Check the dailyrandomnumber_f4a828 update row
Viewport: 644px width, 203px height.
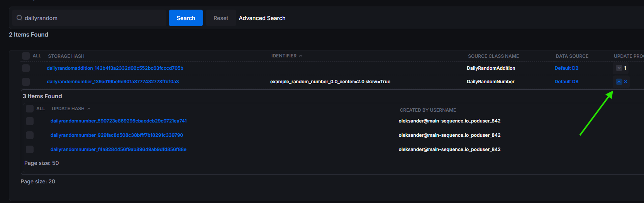click(30, 149)
